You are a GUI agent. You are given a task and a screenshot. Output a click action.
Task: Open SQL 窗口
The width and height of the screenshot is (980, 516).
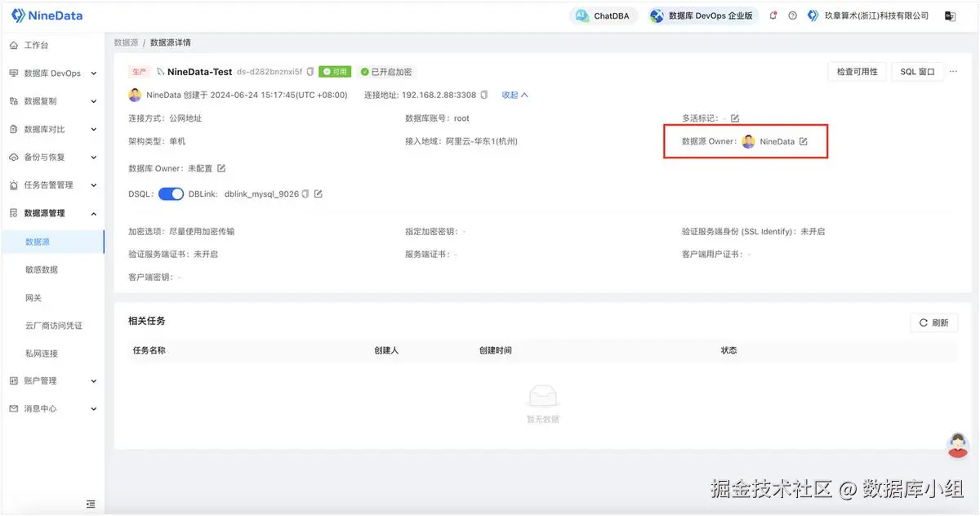[x=917, y=72]
